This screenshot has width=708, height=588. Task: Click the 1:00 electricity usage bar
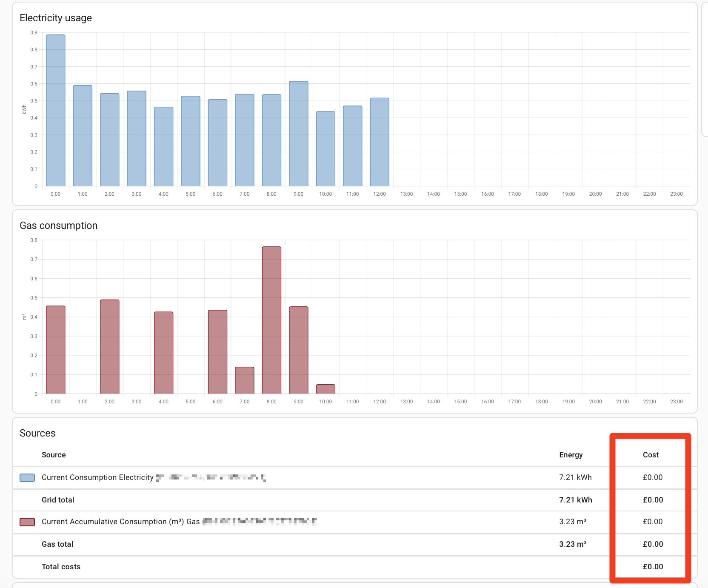tap(83, 136)
